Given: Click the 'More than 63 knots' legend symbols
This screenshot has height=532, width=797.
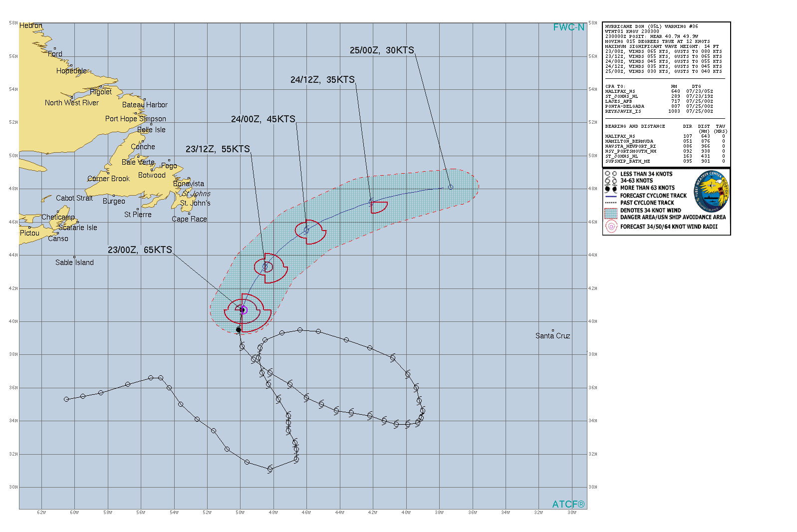Looking at the screenshot, I should [611, 188].
